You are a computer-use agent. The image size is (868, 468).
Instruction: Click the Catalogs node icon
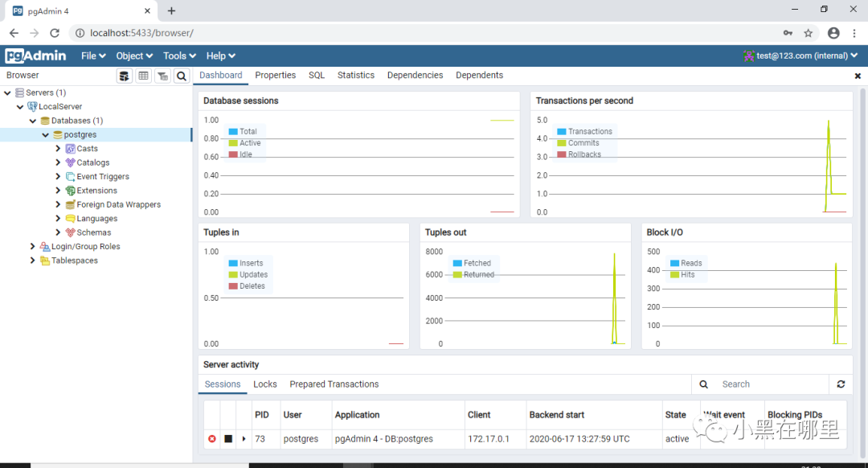(x=70, y=162)
